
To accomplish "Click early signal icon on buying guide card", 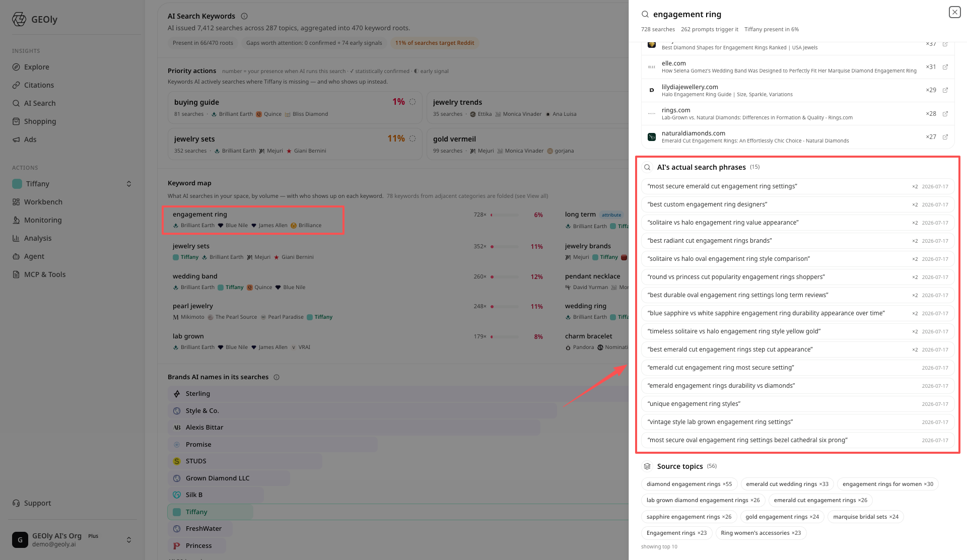I will pyautogui.click(x=412, y=102).
